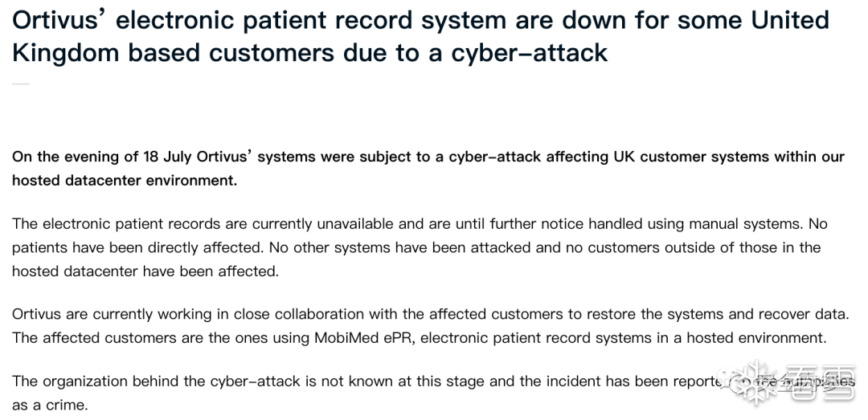
Task: Click "hosted datacenter environment." in bold text
Action: coord(125,180)
